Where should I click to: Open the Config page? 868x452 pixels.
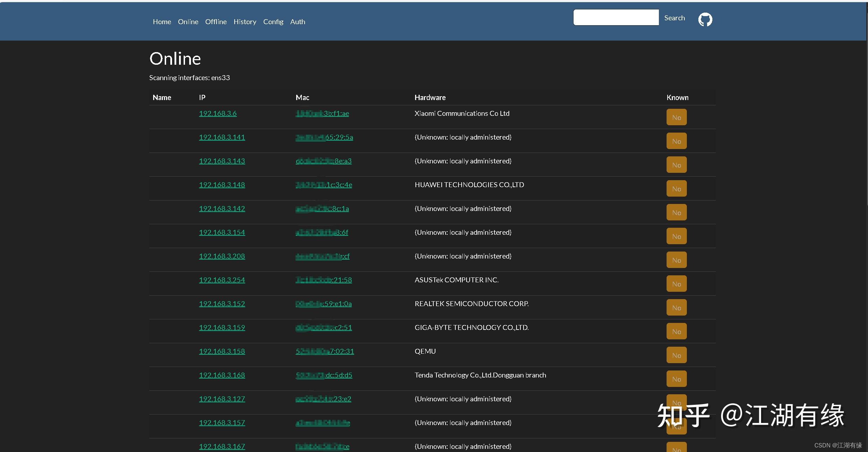click(x=273, y=21)
